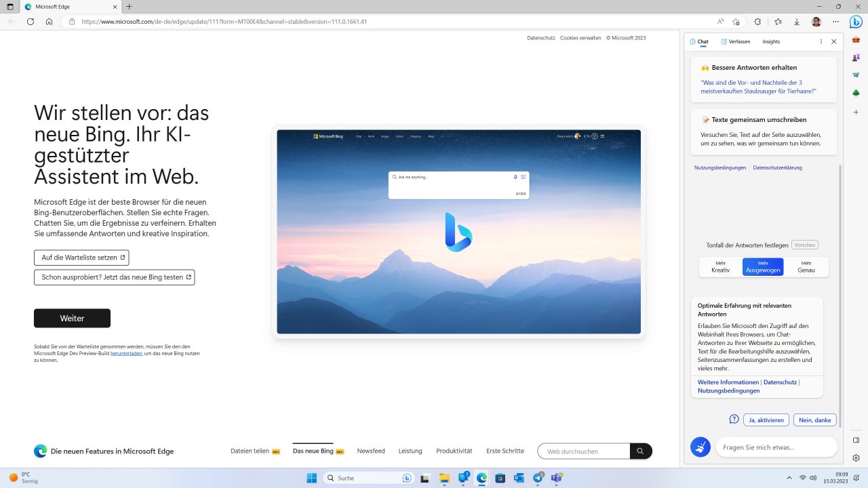868x488 pixels.
Task: Select Das neue Bing nav item
Action: point(318,451)
